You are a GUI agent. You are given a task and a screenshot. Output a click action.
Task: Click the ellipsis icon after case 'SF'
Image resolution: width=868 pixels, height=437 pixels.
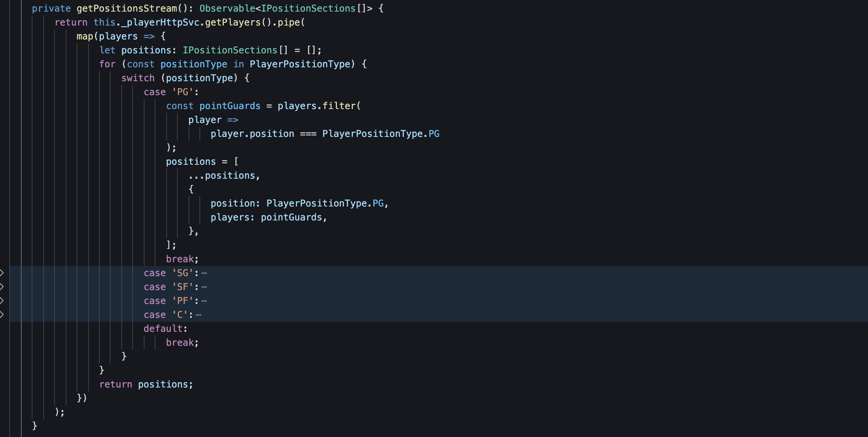point(204,287)
